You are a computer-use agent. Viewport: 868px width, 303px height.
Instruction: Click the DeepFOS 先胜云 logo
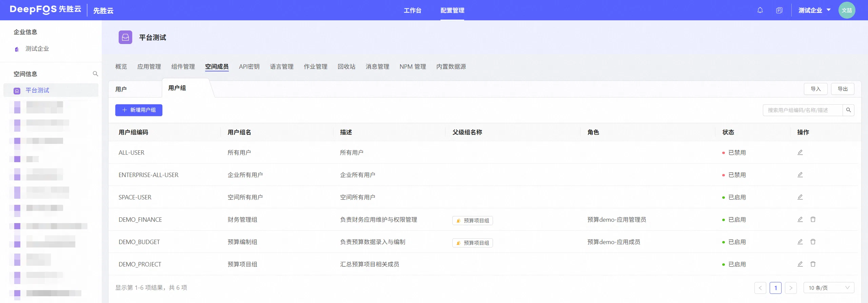click(x=45, y=9)
